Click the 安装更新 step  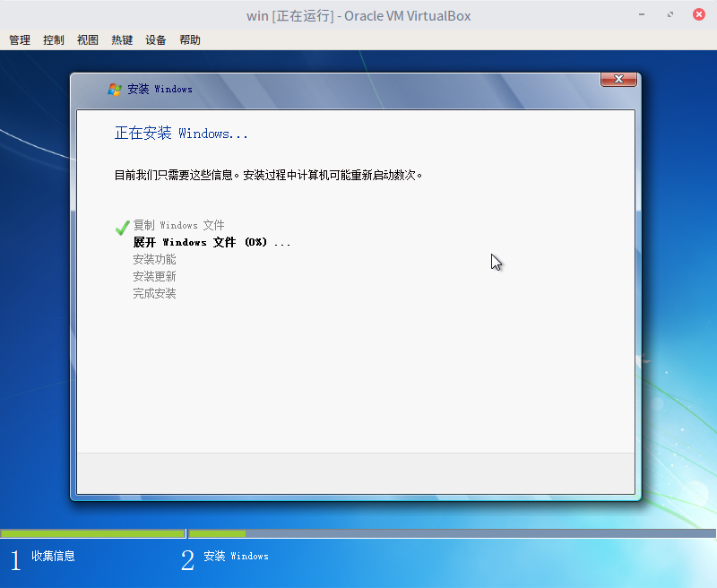pyautogui.click(x=154, y=276)
